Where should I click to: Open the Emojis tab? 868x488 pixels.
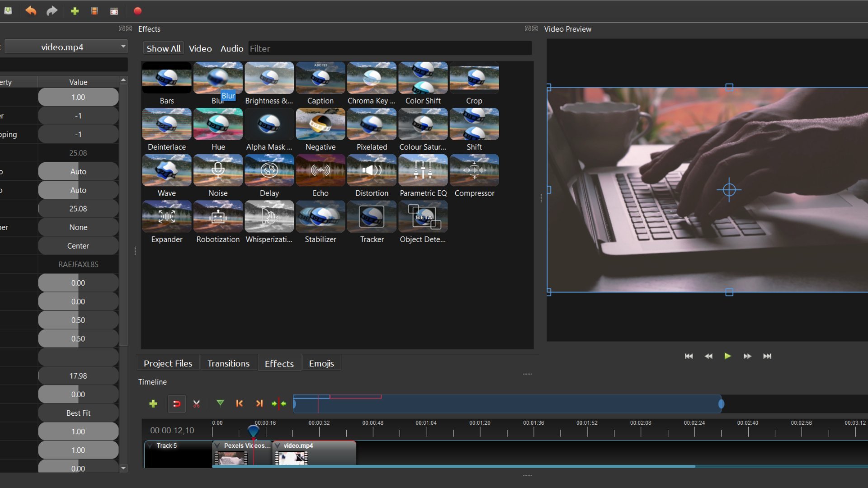click(x=321, y=363)
